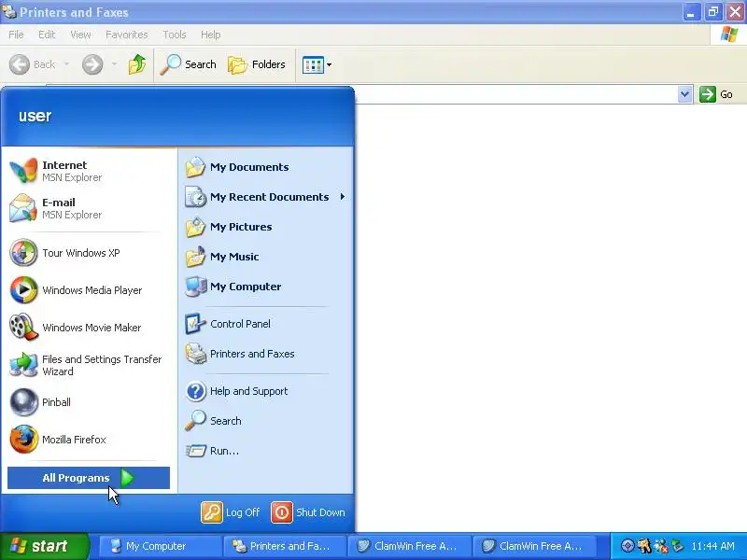The image size is (747, 560).
Task: Click the first system tray icon
Action: tap(627, 546)
